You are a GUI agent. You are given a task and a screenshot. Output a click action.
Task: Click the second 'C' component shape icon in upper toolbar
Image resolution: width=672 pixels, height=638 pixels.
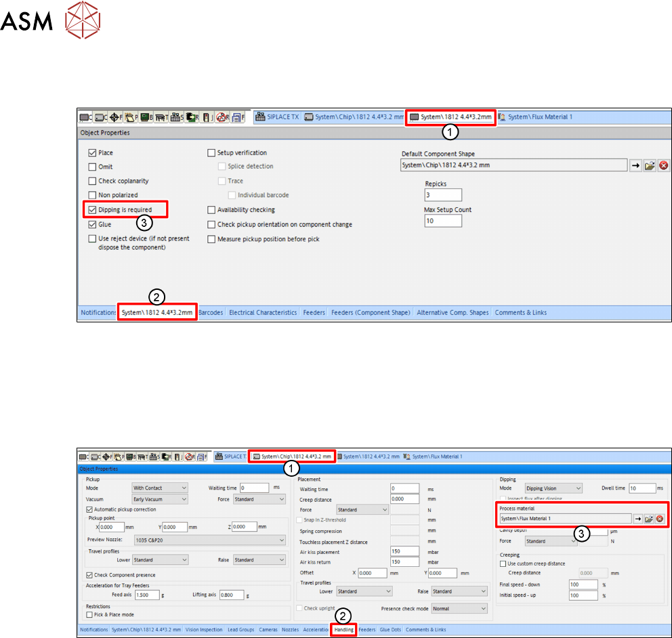[x=101, y=117]
